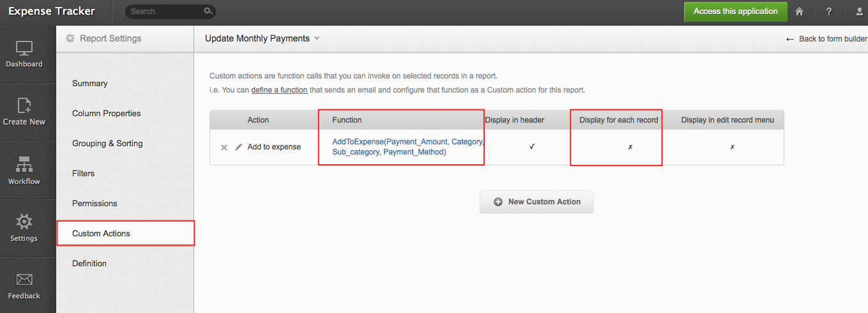Edit Add to expense with pencil icon
This screenshot has height=313, width=868.
pos(239,147)
